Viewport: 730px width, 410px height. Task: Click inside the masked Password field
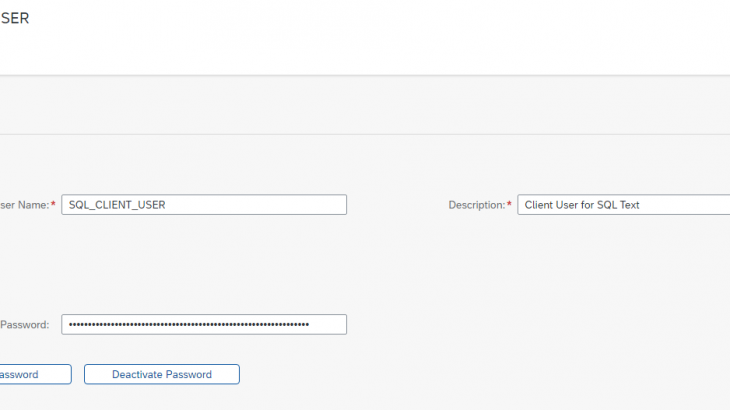(204, 324)
